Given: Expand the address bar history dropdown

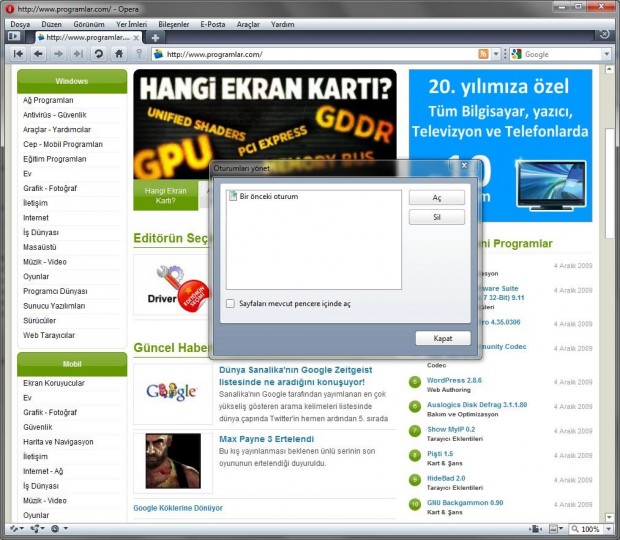Looking at the screenshot, I should (x=496, y=54).
